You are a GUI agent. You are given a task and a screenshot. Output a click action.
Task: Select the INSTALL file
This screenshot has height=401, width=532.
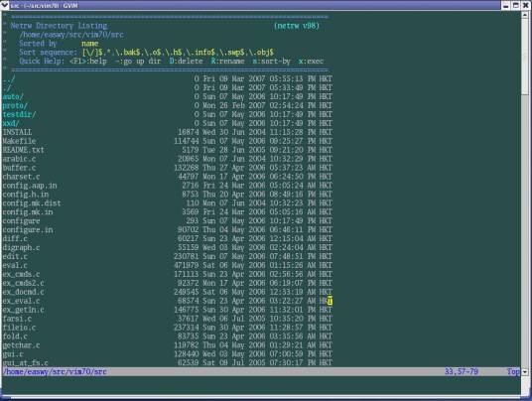click(17, 132)
